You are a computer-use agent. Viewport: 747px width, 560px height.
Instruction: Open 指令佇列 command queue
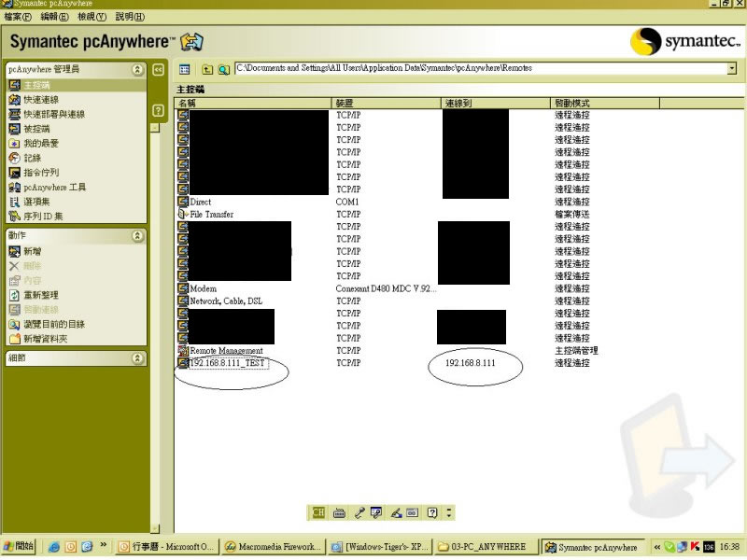click(x=41, y=173)
